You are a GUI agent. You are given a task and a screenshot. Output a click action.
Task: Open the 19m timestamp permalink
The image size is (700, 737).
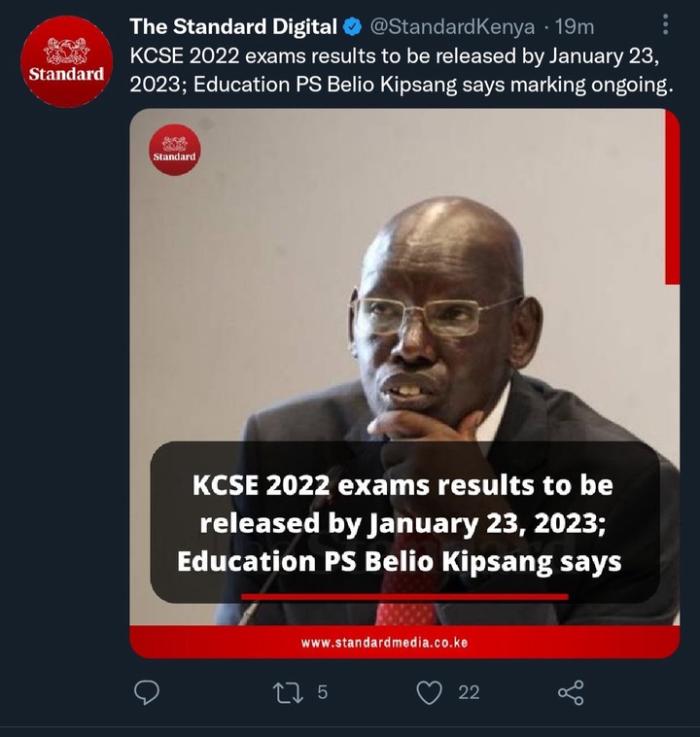(x=575, y=27)
